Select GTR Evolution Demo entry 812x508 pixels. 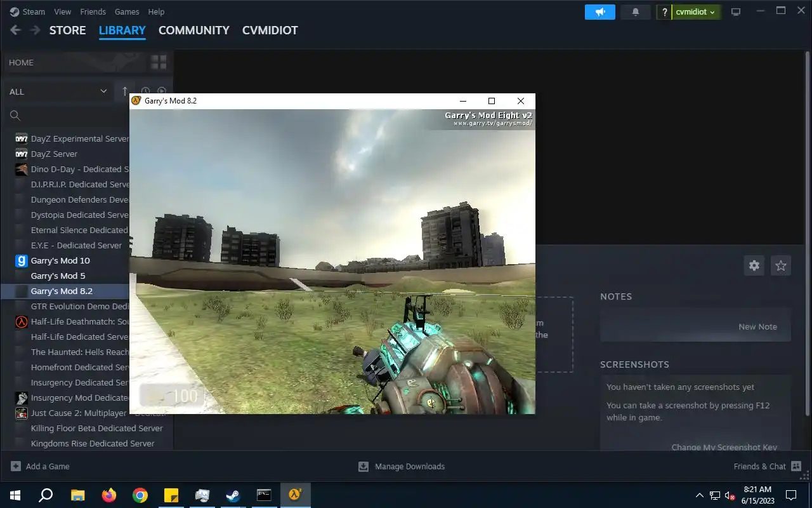(x=72, y=306)
